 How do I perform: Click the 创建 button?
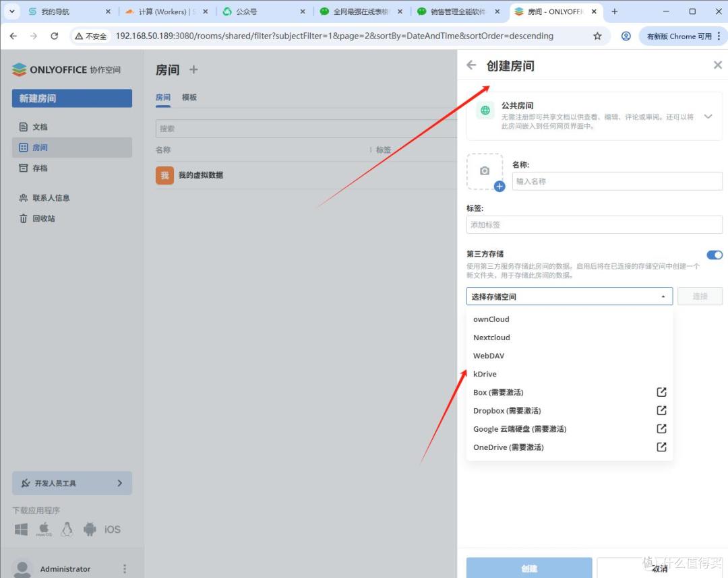[529, 569]
